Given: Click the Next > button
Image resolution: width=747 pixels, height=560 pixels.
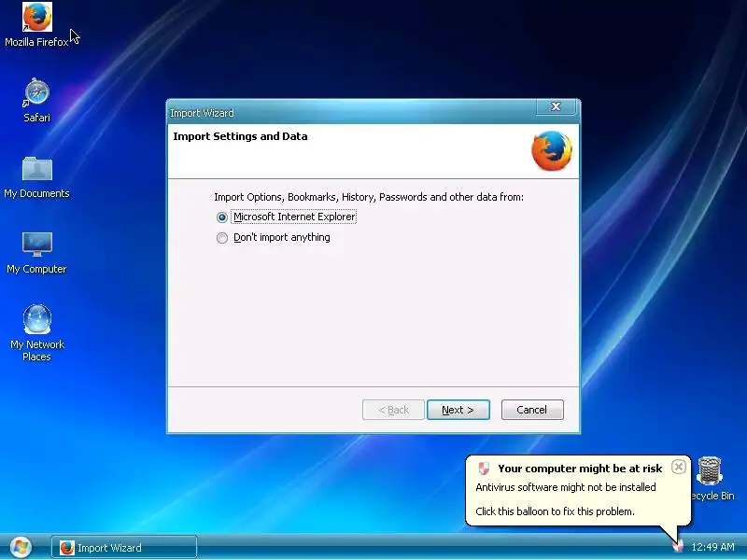Looking at the screenshot, I should pos(458,410).
